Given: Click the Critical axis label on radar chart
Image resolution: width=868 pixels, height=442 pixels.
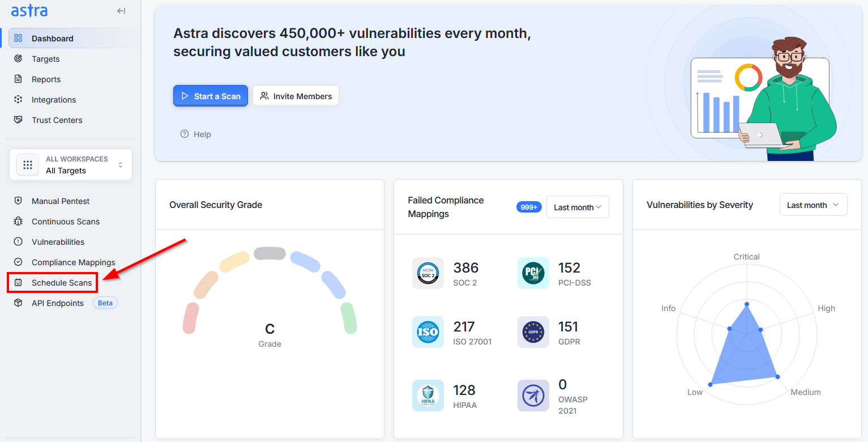Looking at the screenshot, I should tap(747, 257).
